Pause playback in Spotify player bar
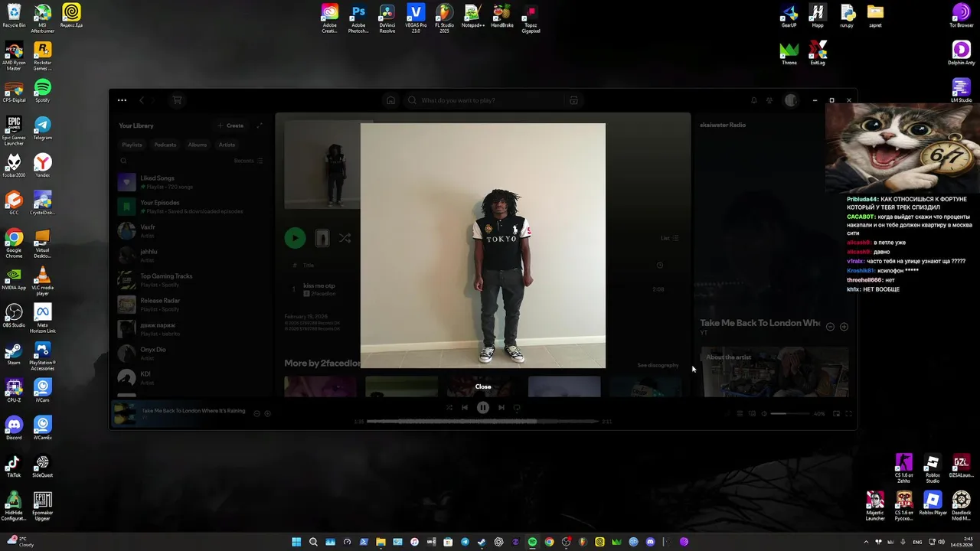The image size is (980, 551). coord(483,408)
